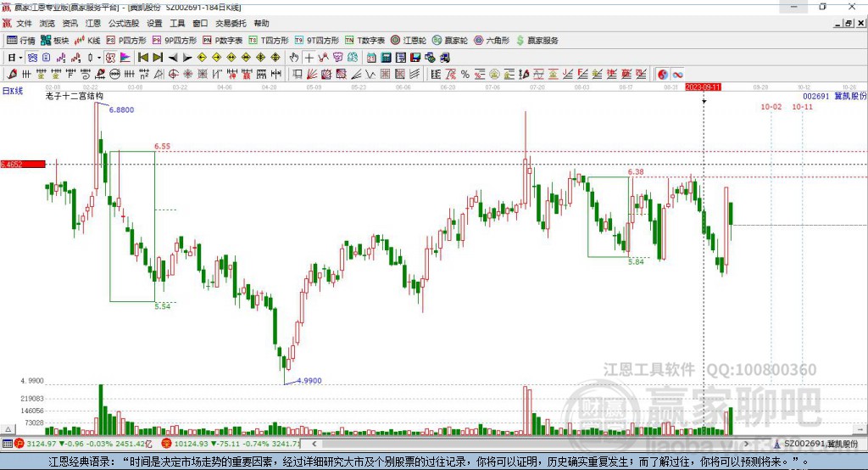
Task: Click the 日K线 period label
Action: click(13, 91)
